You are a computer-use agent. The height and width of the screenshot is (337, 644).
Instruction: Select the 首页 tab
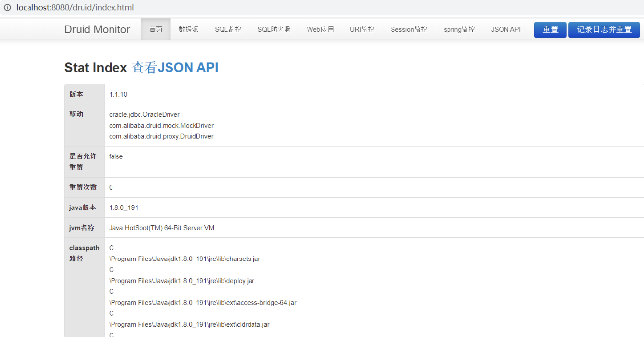point(156,29)
